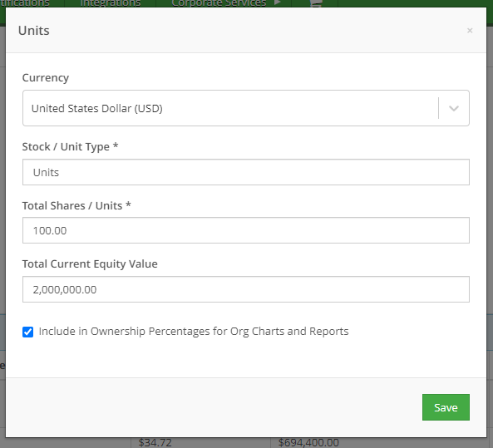This screenshot has height=448, width=493.
Task: Focus the Stock / Unit Type field
Action: pyautogui.click(x=246, y=172)
